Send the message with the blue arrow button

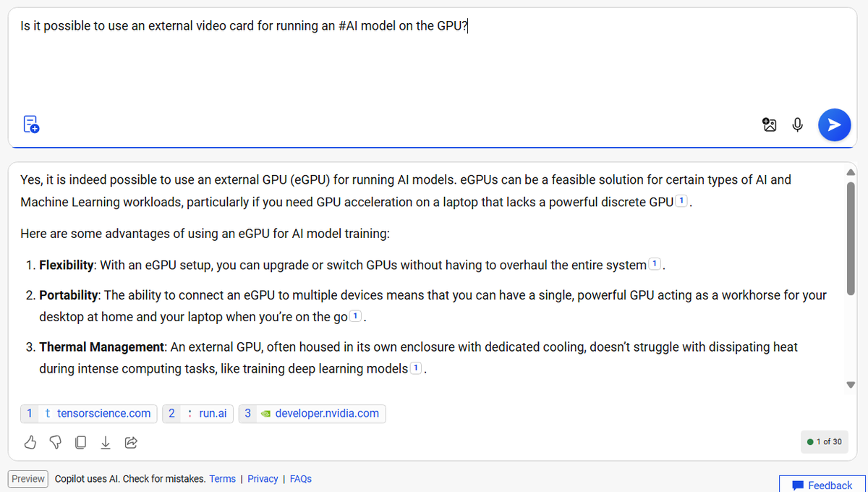[834, 124]
